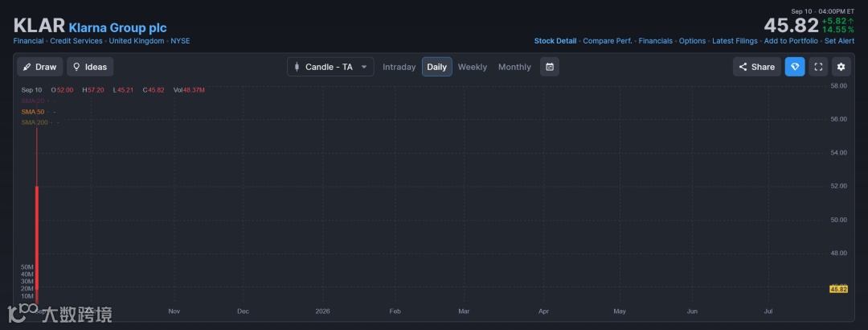Click the SMA 20 indicator label
868x330 pixels.
pos(33,101)
